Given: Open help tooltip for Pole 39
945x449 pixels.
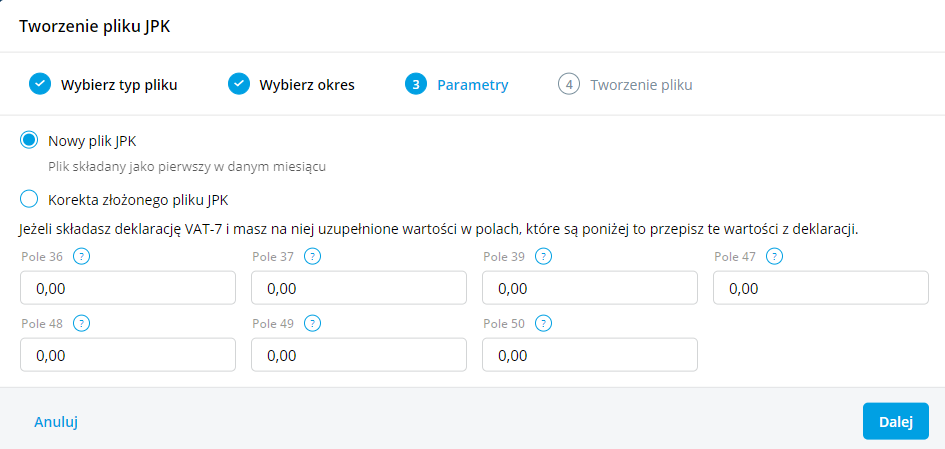Looking at the screenshot, I should [544, 257].
